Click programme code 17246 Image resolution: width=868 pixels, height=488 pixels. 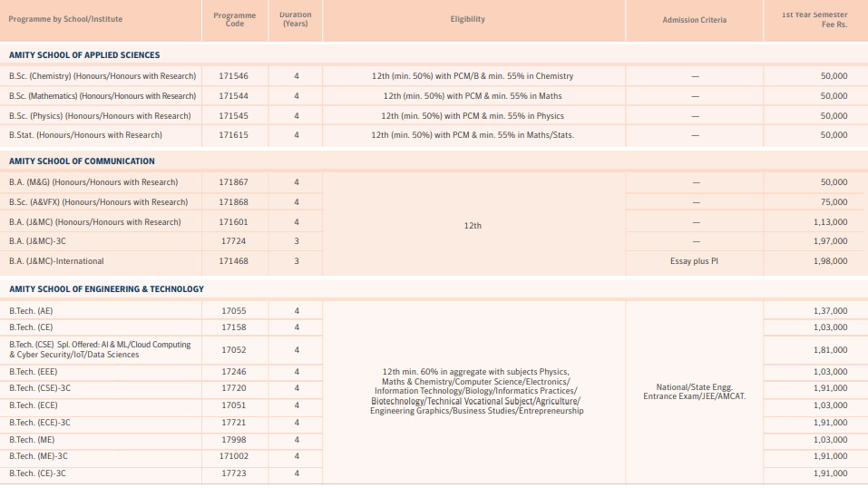click(234, 372)
